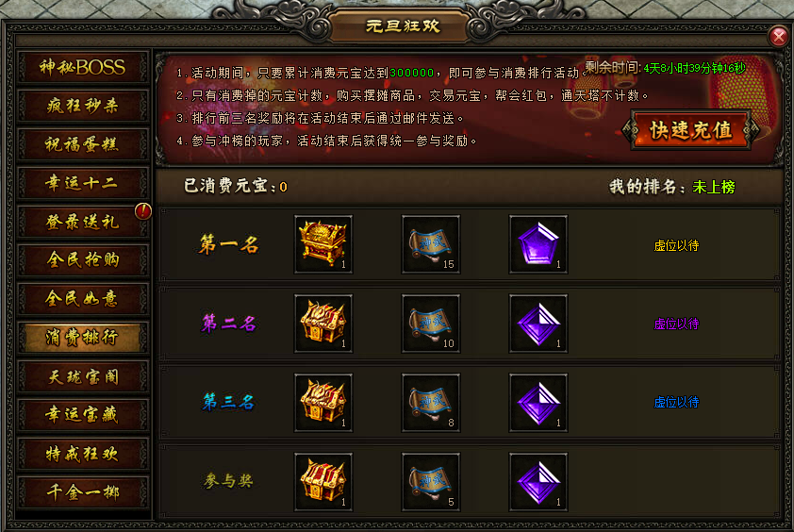Image resolution: width=794 pixels, height=532 pixels.
Task: Click the third place purple diamond gem
Action: (x=538, y=403)
